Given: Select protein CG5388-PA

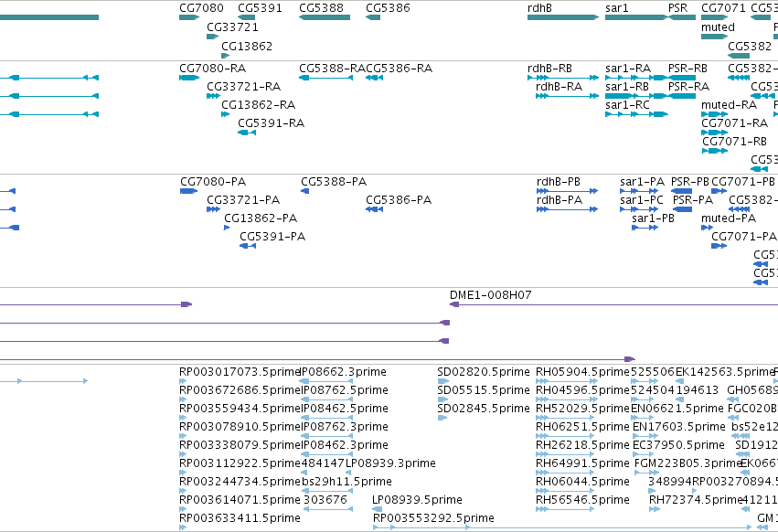Looking at the screenshot, I should pyautogui.click(x=334, y=182).
